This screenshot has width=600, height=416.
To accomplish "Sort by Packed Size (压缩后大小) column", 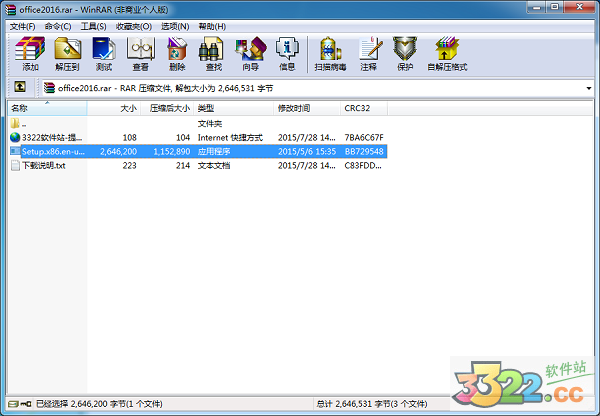I will (167, 108).
